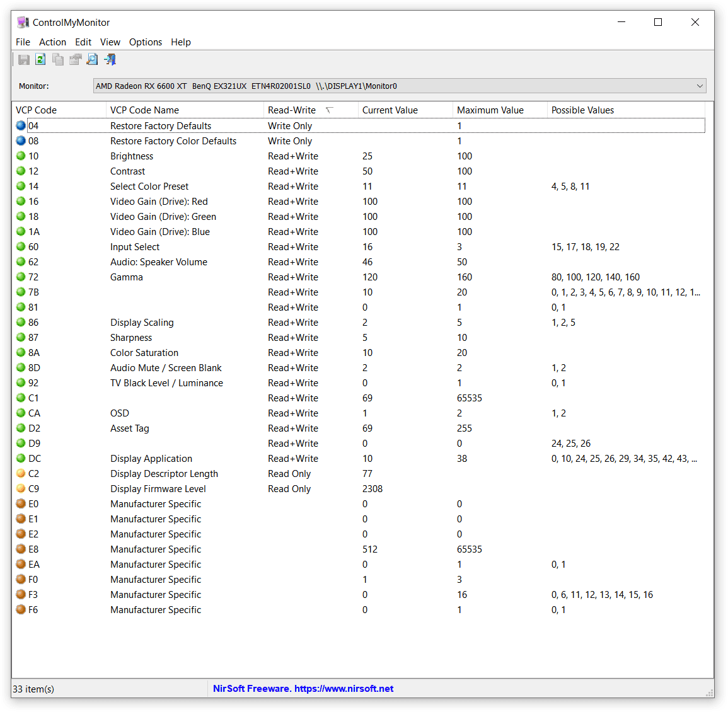Click the Find toolbar icon

pos(93,59)
